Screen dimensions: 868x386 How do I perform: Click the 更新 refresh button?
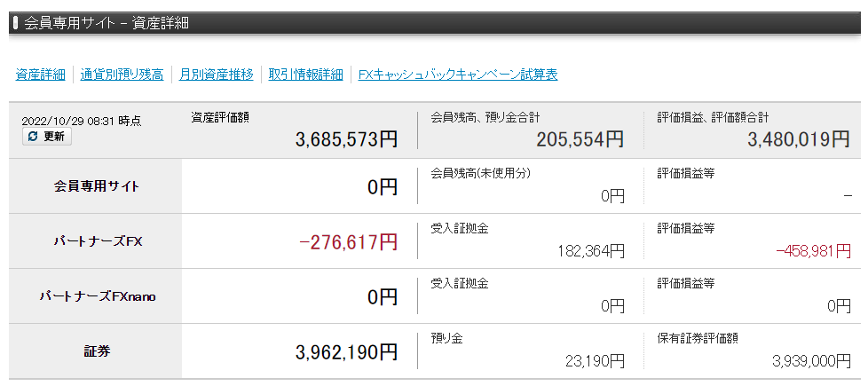click(x=47, y=137)
